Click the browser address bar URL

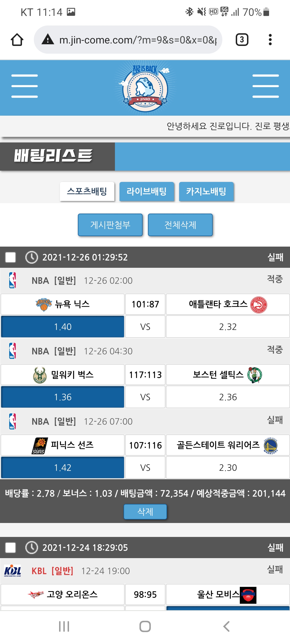tap(138, 40)
